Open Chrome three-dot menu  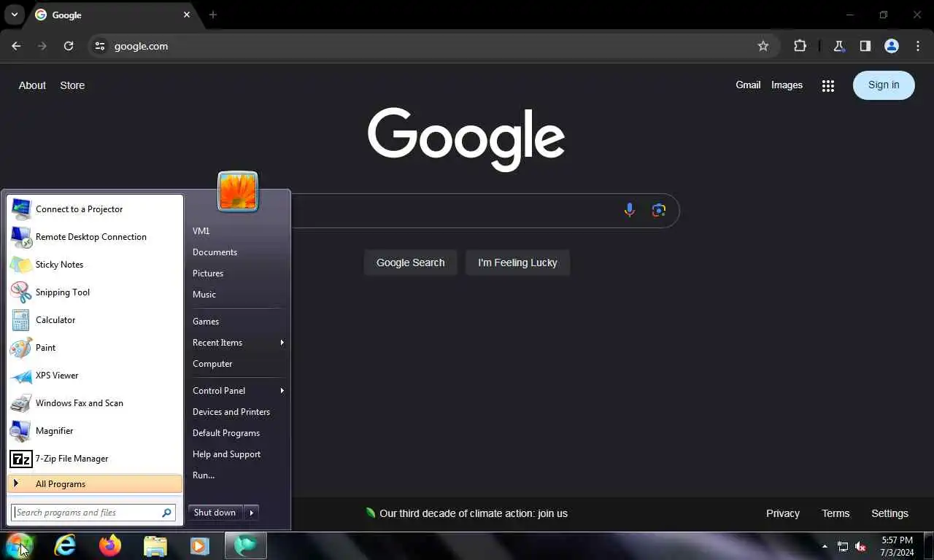918,46
